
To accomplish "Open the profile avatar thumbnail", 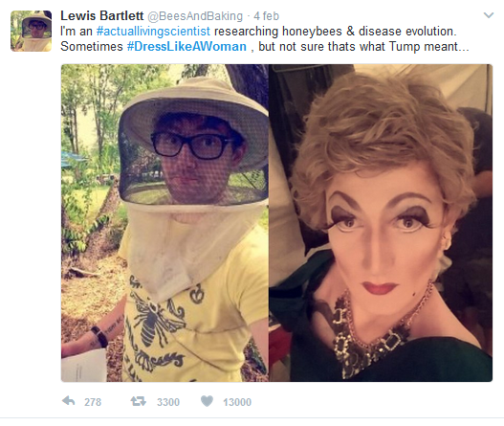I will pyautogui.click(x=32, y=31).
